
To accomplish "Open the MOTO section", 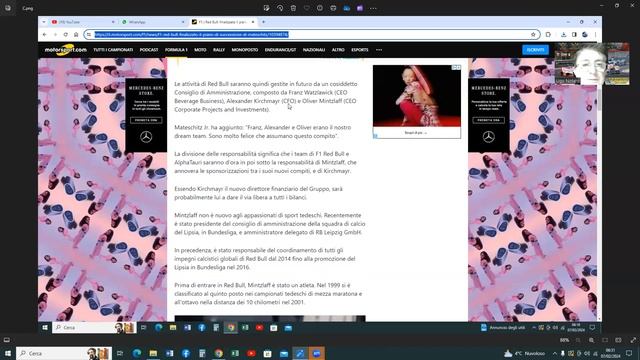I will click(200, 50).
